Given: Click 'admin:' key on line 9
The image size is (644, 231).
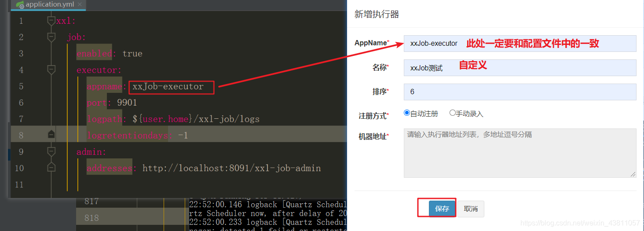Looking at the screenshot, I should click(x=91, y=152).
